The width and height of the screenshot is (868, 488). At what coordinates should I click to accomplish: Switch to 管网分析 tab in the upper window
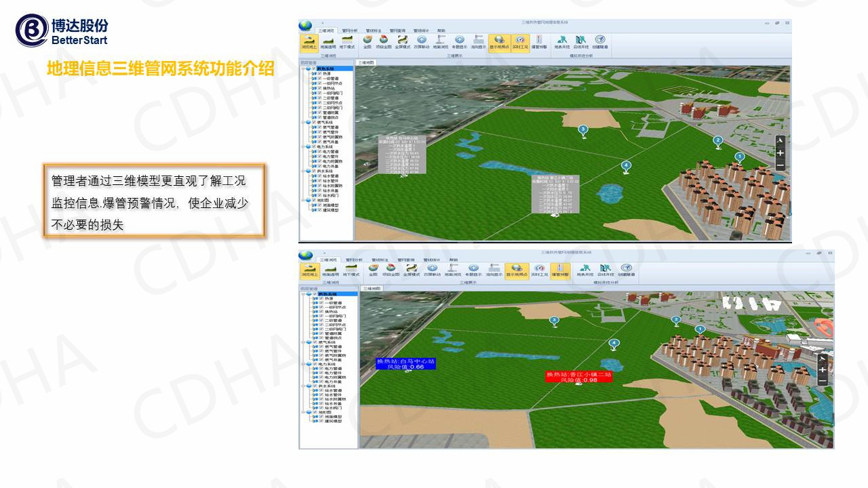350,30
